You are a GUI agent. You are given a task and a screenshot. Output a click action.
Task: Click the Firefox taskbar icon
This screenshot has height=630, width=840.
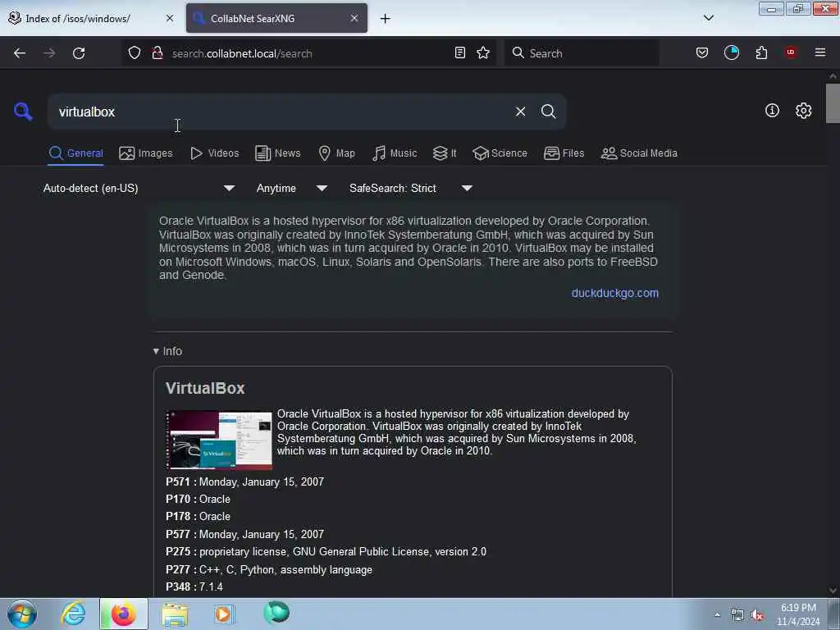tap(123, 614)
